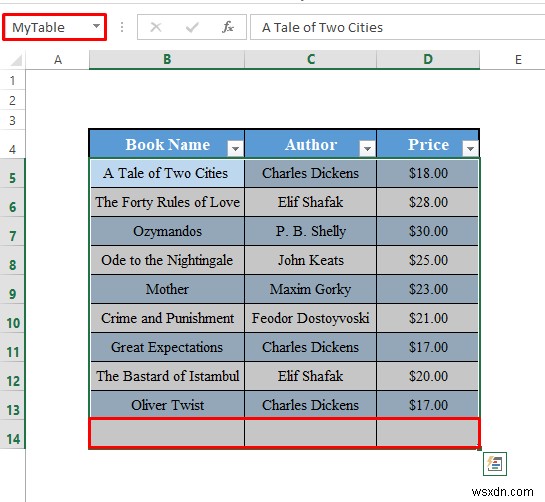Select the $18.00 price cell
Viewport: 545px width, 502px height.
(x=428, y=173)
